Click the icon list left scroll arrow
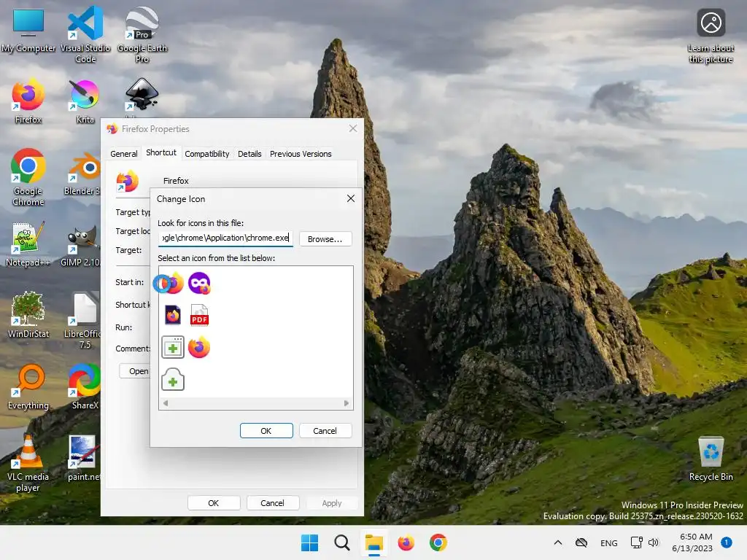 (166, 403)
